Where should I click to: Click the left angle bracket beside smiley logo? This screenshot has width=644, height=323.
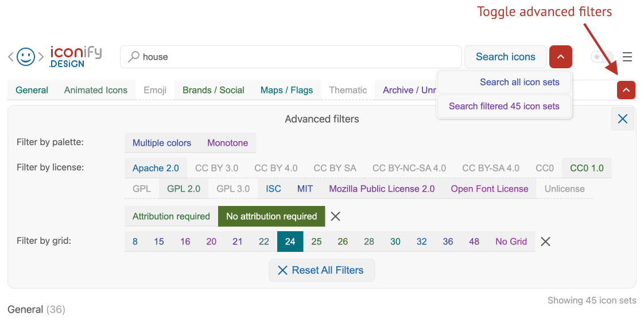[10, 57]
